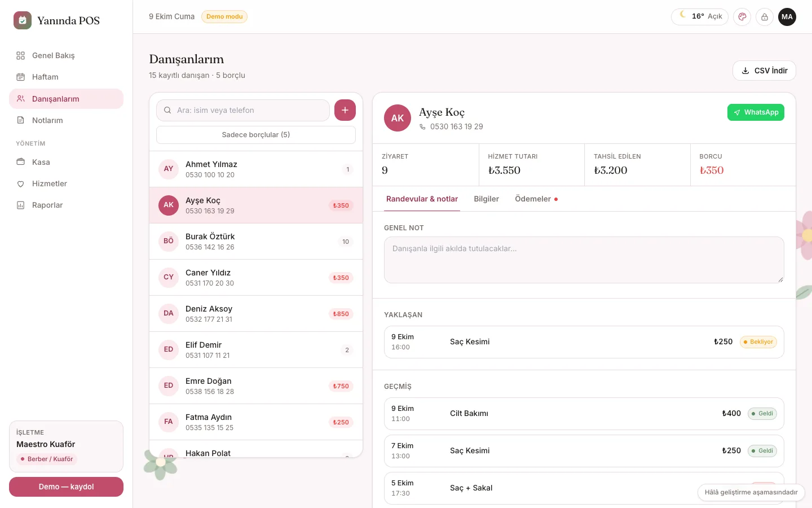Click the weather widget showing 16° Açık
This screenshot has width=812, height=508.
(x=700, y=16)
